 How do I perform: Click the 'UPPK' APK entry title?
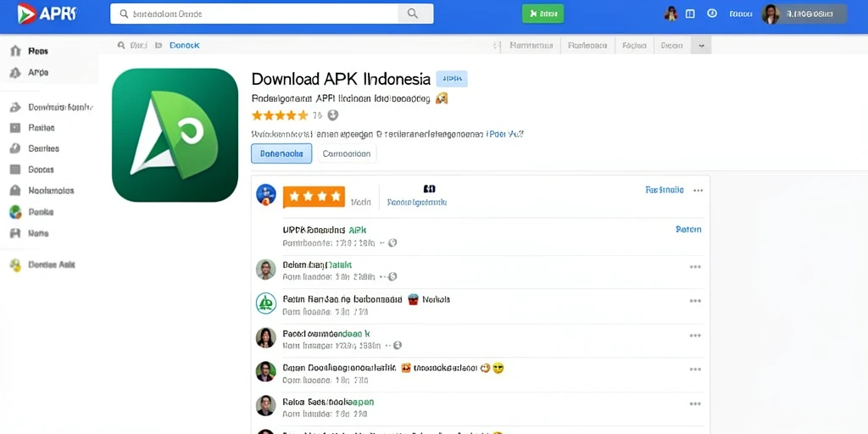pos(325,229)
